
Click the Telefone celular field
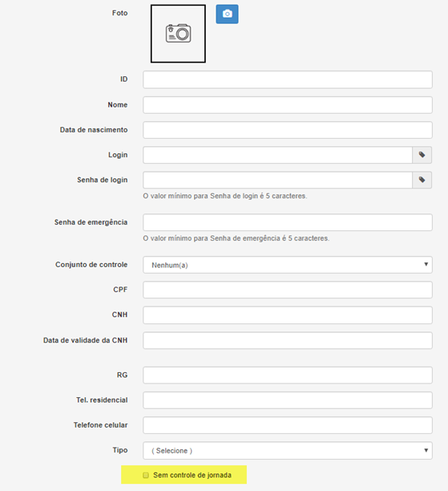pyautogui.click(x=288, y=425)
